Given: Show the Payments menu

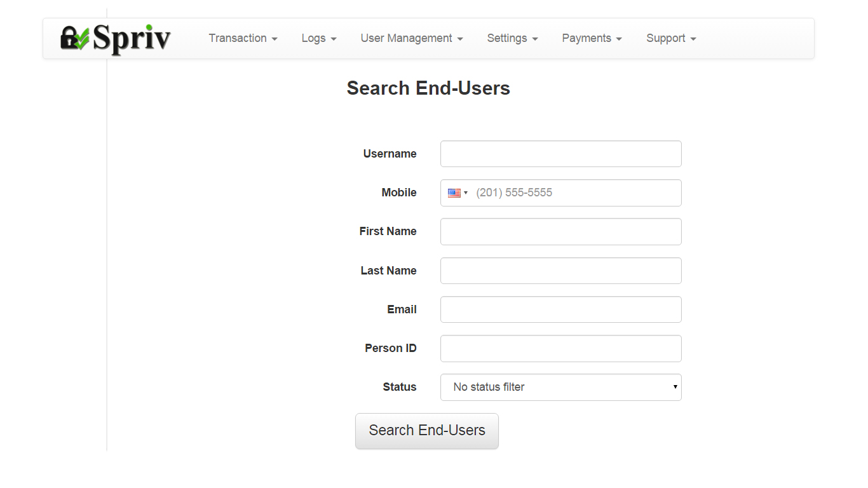Looking at the screenshot, I should 592,38.
